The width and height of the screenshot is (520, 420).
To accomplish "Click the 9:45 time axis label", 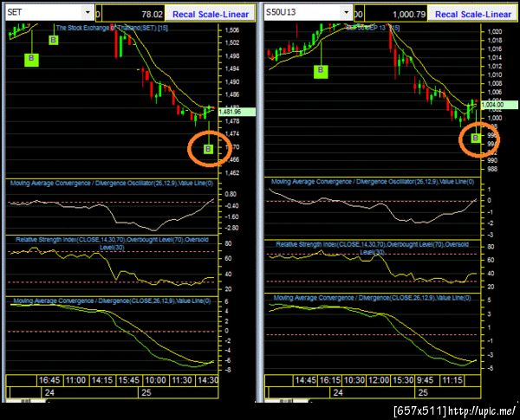I will click(x=425, y=380).
